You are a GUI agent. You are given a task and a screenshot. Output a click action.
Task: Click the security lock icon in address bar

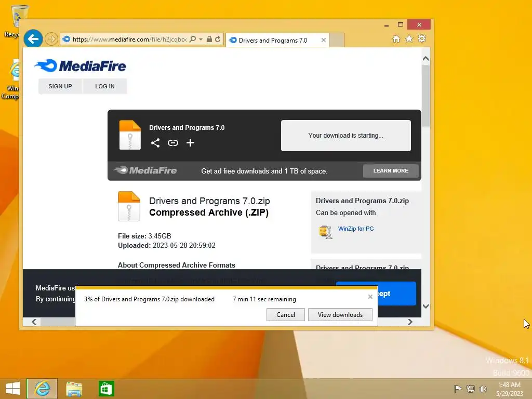(209, 39)
